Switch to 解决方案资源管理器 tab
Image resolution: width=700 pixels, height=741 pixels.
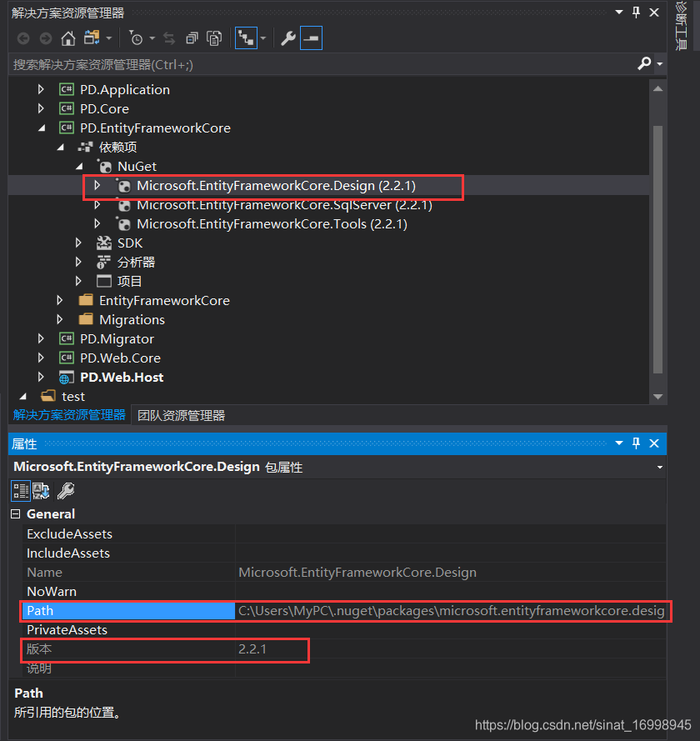coord(69,415)
